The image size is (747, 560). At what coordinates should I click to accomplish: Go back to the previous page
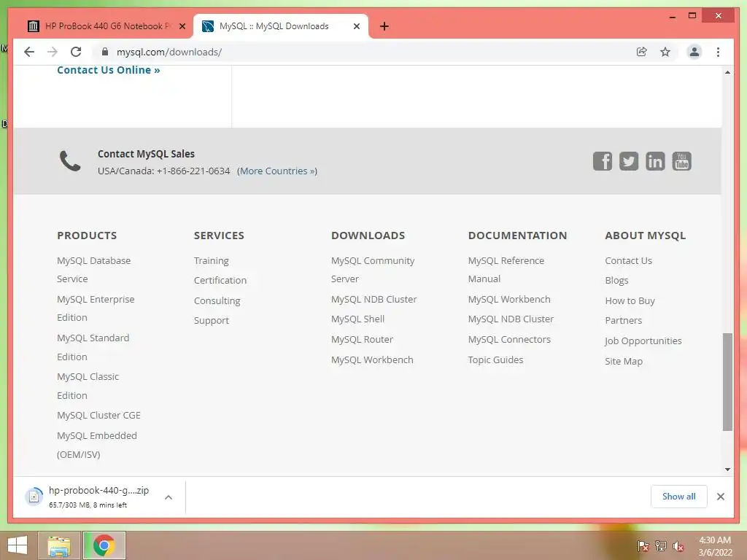[x=29, y=52]
